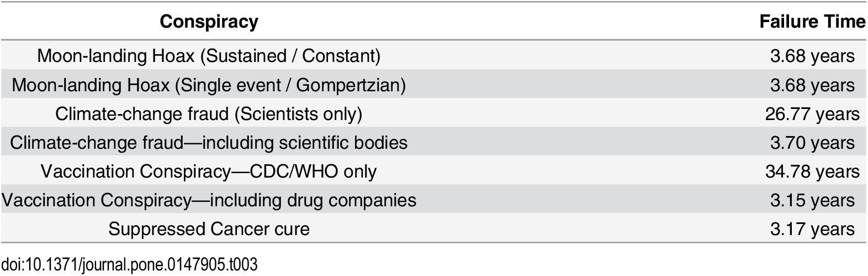The width and height of the screenshot is (868, 276).
Task: Click the 26.77 years value
Action: point(812,114)
